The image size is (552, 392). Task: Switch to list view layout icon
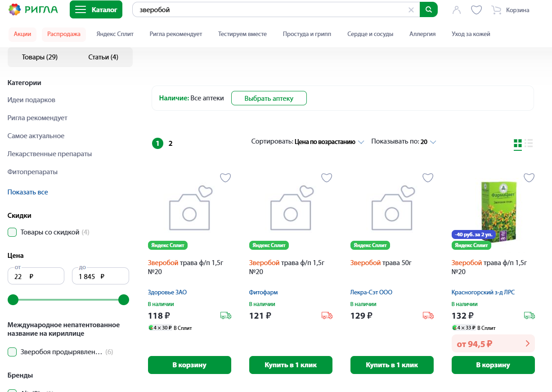coord(529,144)
